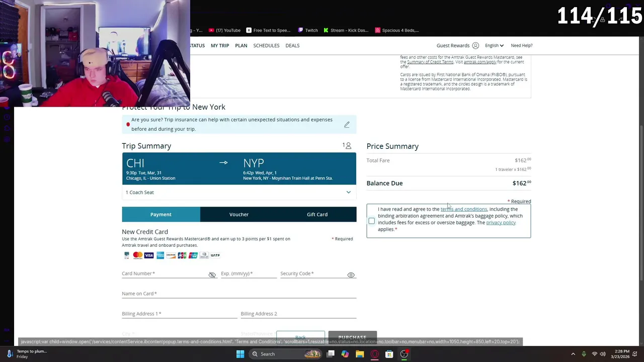
Task: Click the UnionPay card logo
Action: [x=193, y=255]
